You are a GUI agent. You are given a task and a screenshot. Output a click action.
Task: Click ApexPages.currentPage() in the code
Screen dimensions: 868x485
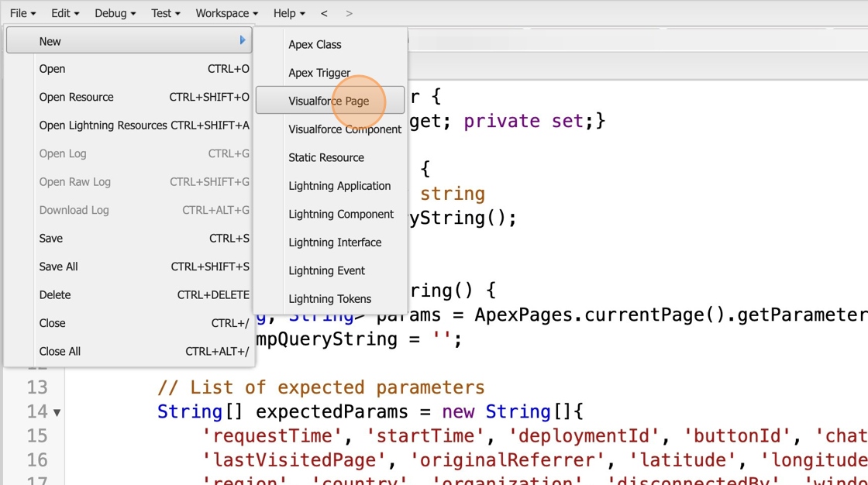click(x=600, y=315)
